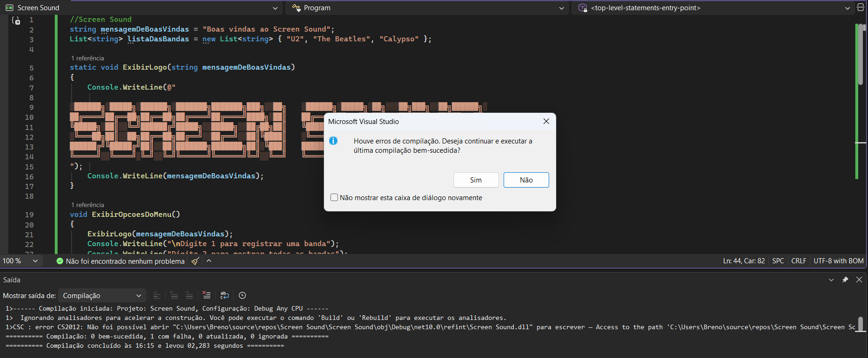Click the C# project icon beside Screen Sound
868x358 pixels.
[x=9, y=8]
